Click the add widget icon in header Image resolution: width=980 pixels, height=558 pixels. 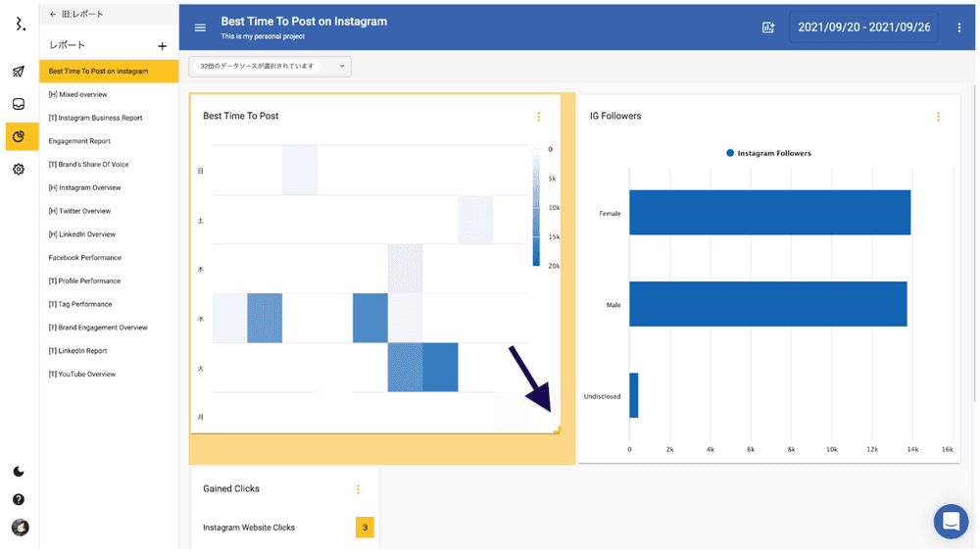(x=768, y=27)
